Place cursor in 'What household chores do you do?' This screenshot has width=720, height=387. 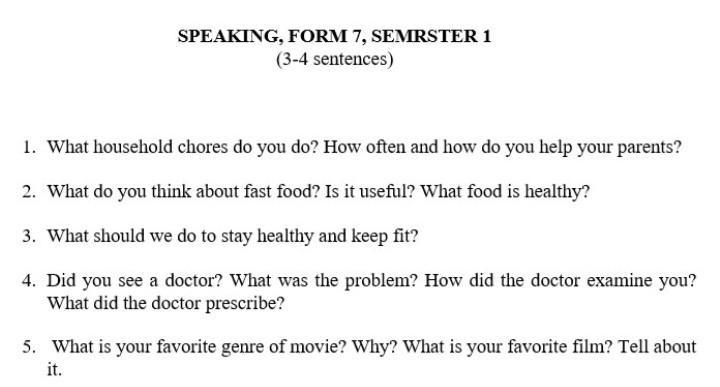[183, 147]
